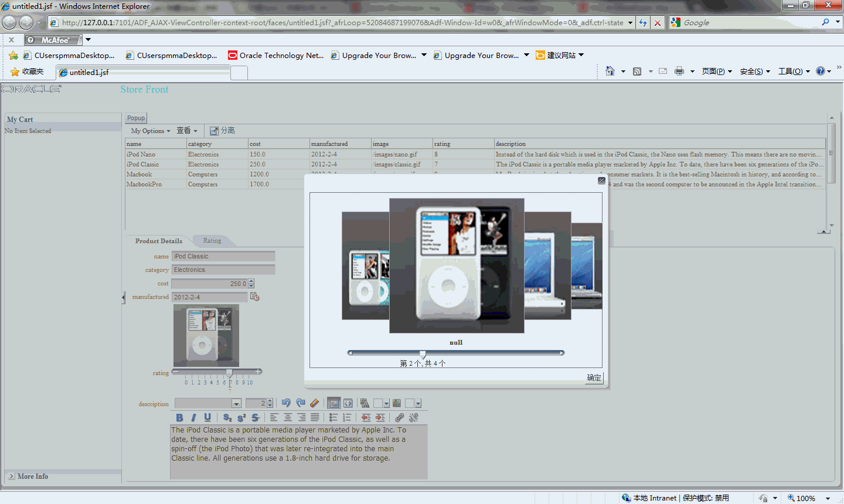Toggle bold formatting in description editor
The height and width of the screenshot is (504, 844).
pyautogui.click(x=180, y=418)
